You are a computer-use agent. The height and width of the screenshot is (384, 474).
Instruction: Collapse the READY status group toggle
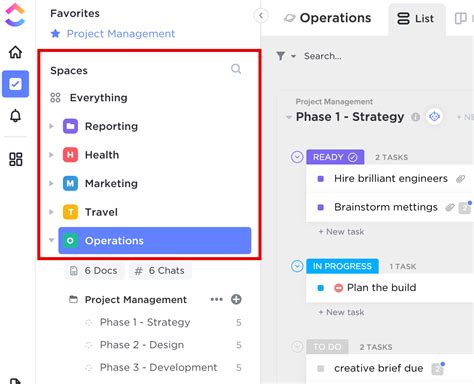pyautogui.click(x=297, y=157)
